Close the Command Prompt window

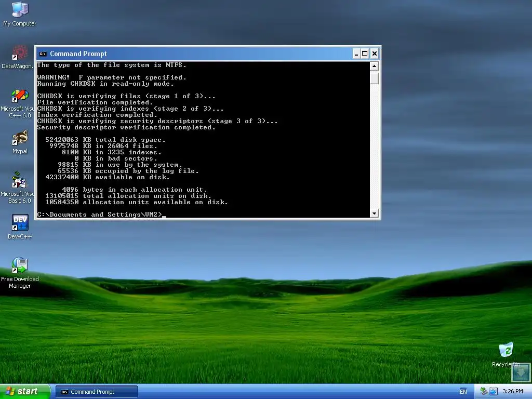[x=375, y=54]
